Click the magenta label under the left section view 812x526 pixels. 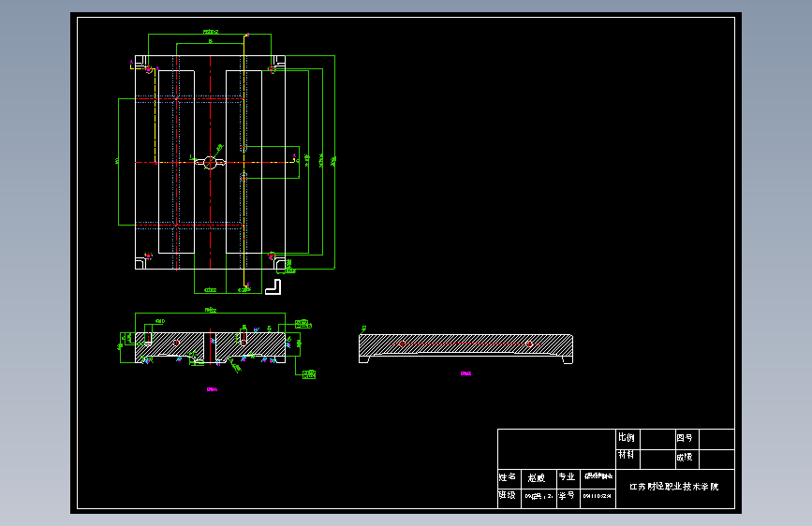click(212, 389)
